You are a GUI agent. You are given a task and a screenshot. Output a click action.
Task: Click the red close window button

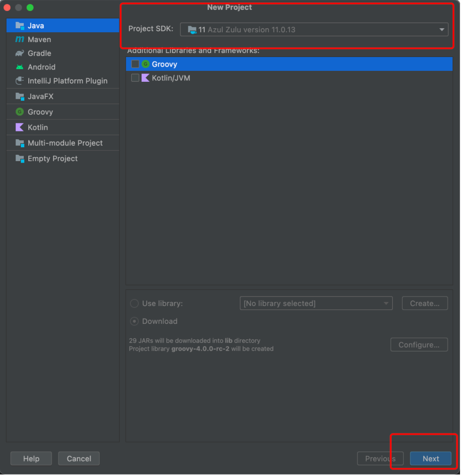pyautogui.click(x=7, y=7)
